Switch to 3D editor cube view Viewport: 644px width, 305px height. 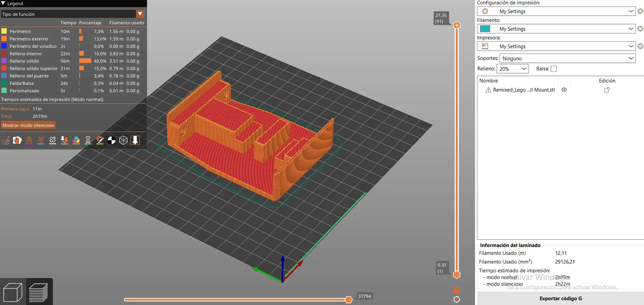coord(12,292)
